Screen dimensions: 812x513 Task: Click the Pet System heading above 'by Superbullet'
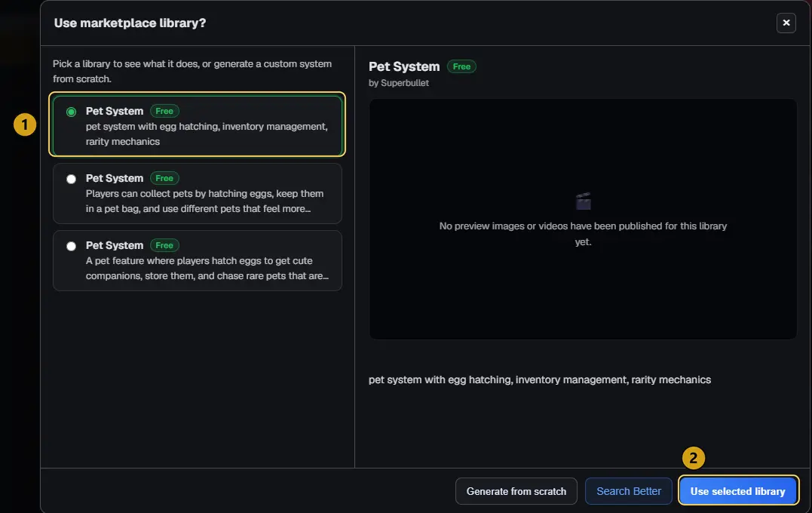point(404,66)
